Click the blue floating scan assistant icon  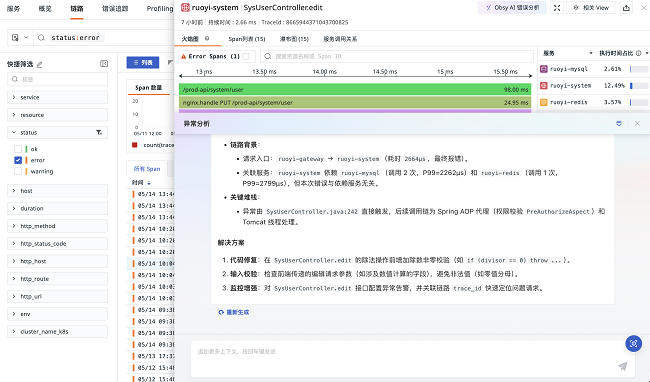pos(633,343)
